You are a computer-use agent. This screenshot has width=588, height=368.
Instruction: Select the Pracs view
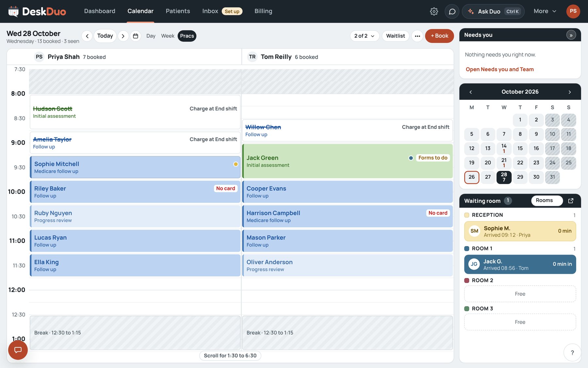187,36
